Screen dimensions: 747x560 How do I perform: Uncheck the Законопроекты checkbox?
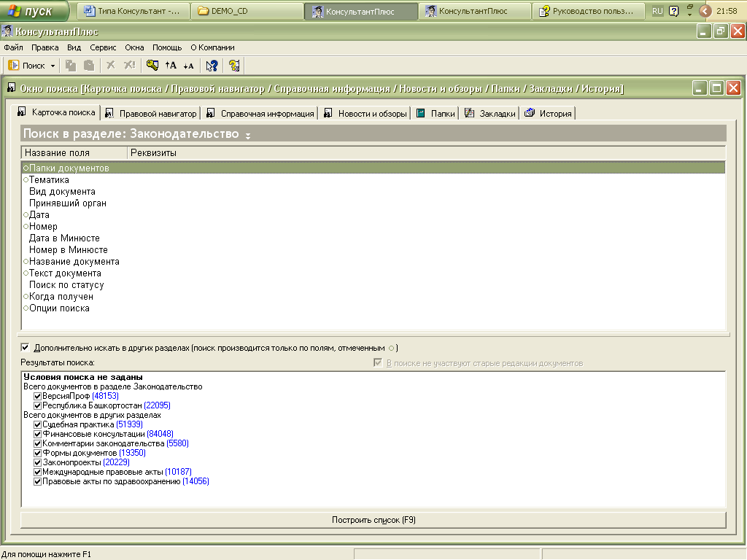[38, 463]
